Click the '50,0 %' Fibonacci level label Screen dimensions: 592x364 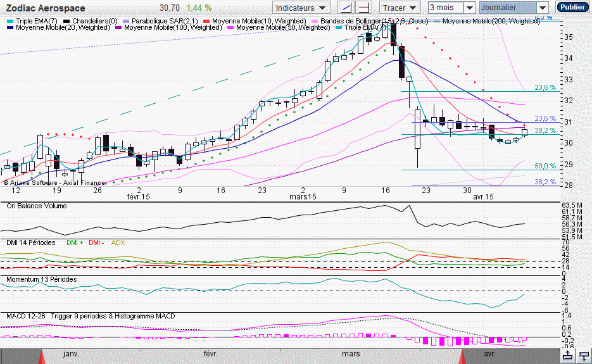545,166
